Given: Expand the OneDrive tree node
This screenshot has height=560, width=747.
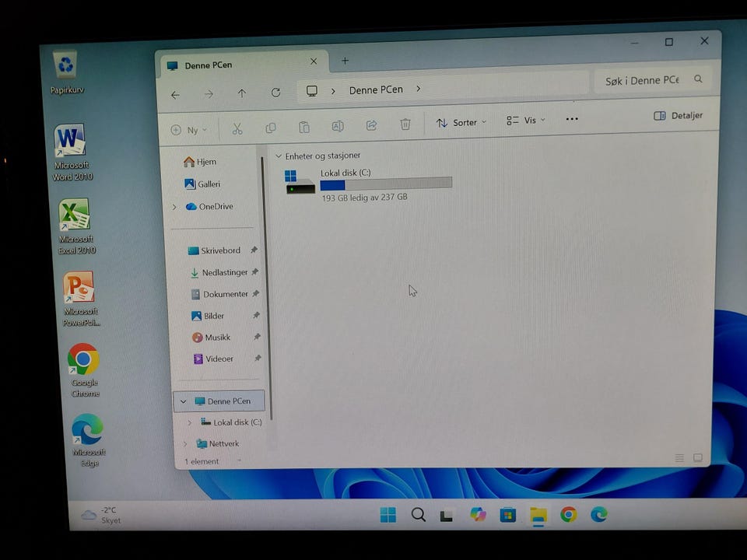Looking at the screenshot, I should point(174,207).
